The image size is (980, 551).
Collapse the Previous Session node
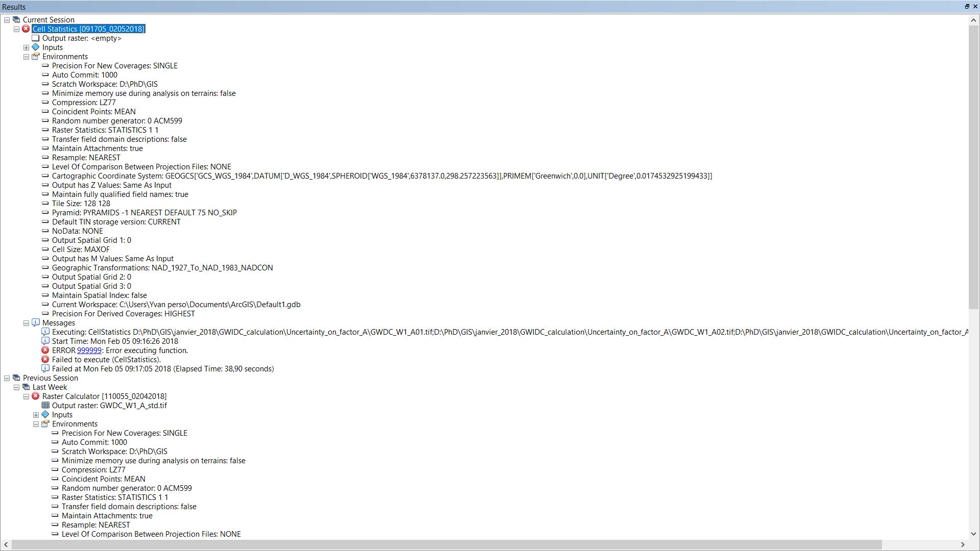[7, 378]
